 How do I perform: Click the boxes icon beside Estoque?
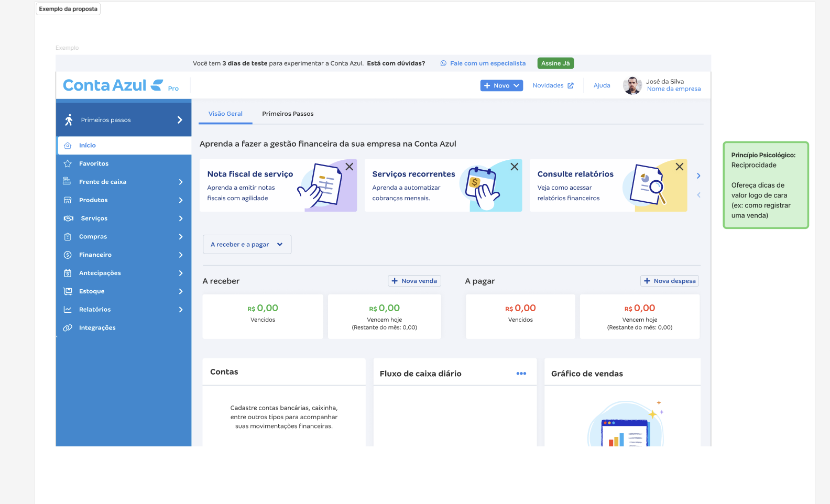click(x=68, y=291)
